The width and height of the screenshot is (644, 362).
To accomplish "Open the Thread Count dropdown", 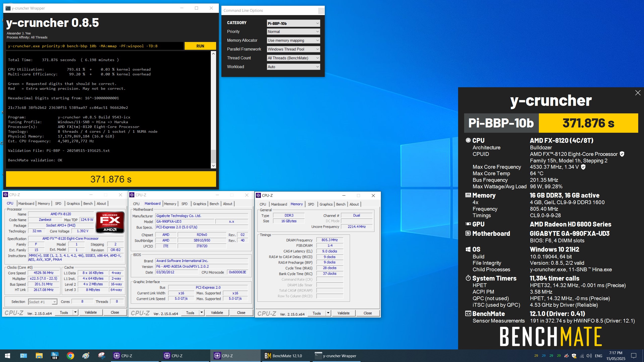I will tap(293, 58).
